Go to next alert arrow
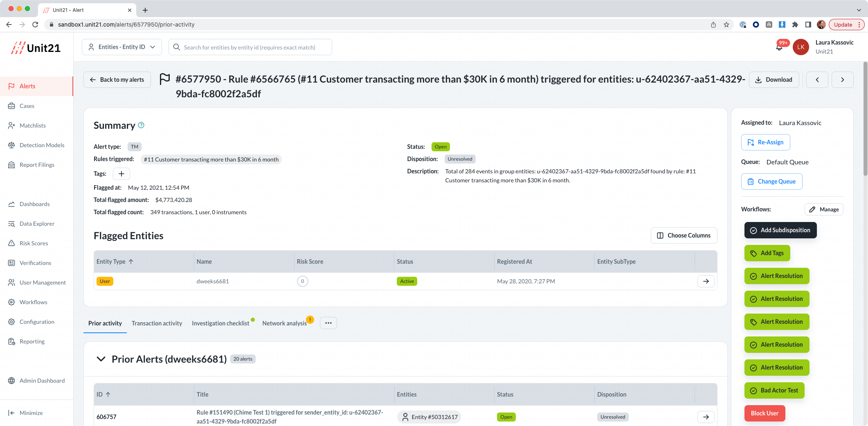The height and width of the screenshot is (426, 868). coord(843,80)
